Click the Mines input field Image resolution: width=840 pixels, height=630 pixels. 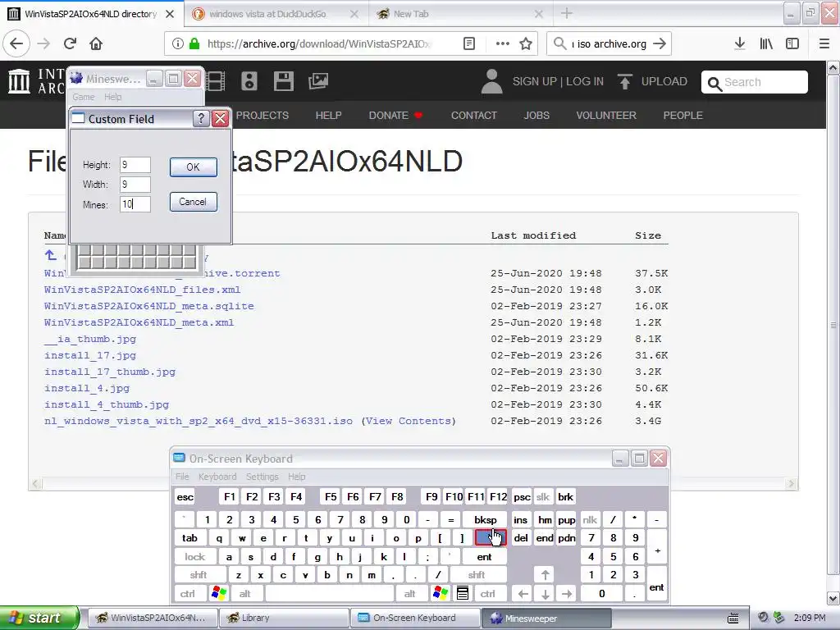point(135,204)
